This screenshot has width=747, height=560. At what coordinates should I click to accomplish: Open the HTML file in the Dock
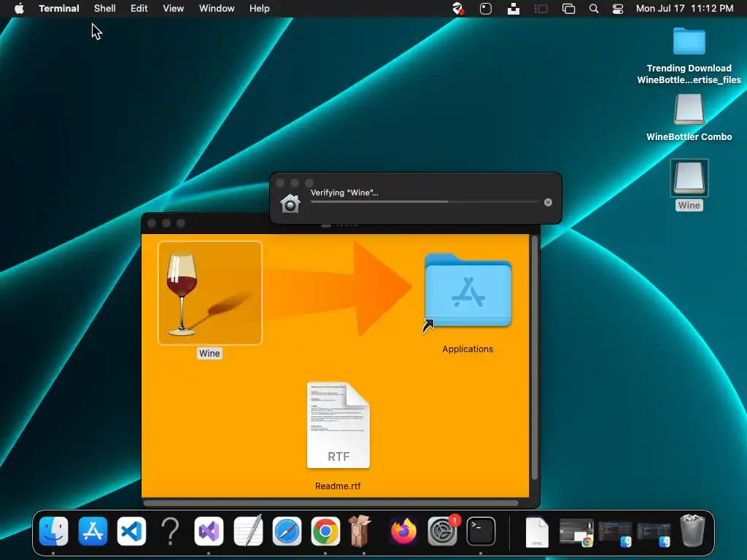537,532
